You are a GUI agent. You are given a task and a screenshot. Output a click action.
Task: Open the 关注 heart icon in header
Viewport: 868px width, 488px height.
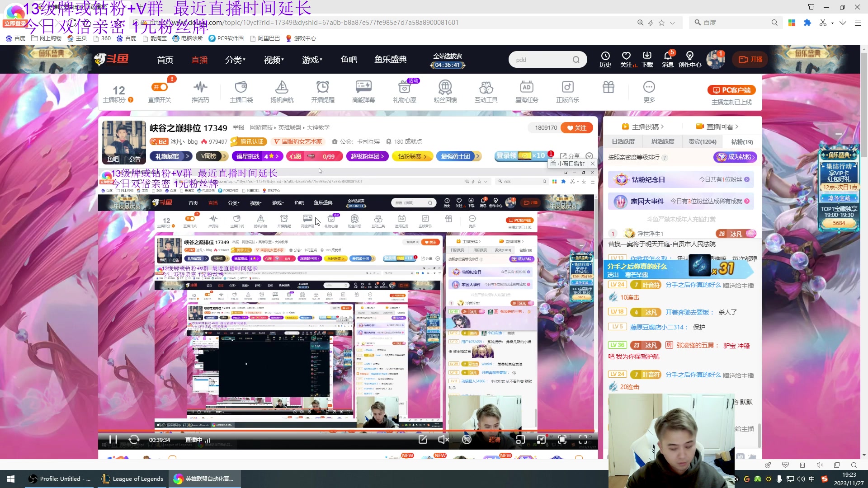click(627, 59)
